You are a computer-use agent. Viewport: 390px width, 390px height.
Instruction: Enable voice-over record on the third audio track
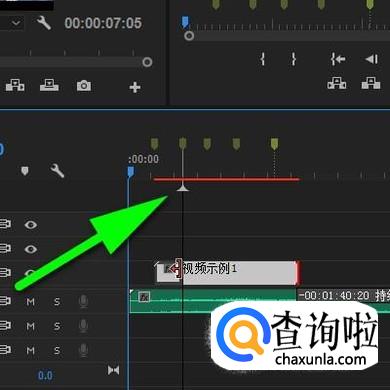pyautogui.click(x=83, y=350)
